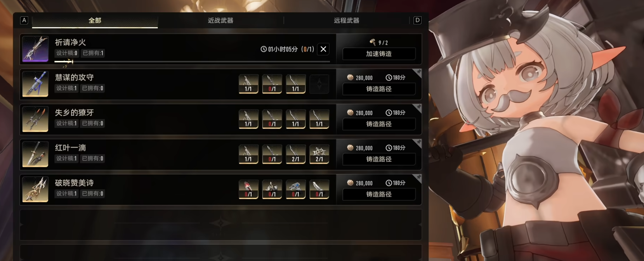Toggle pin on 红叶一滴 row
Screen dimensions: 644x261
pos(418,143)
